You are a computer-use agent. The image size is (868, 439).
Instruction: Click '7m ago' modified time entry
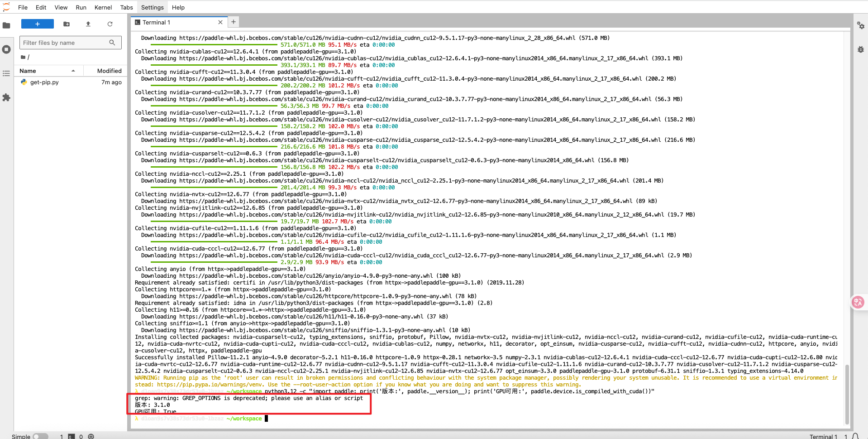pyautogui.click(x=111, y=82)
